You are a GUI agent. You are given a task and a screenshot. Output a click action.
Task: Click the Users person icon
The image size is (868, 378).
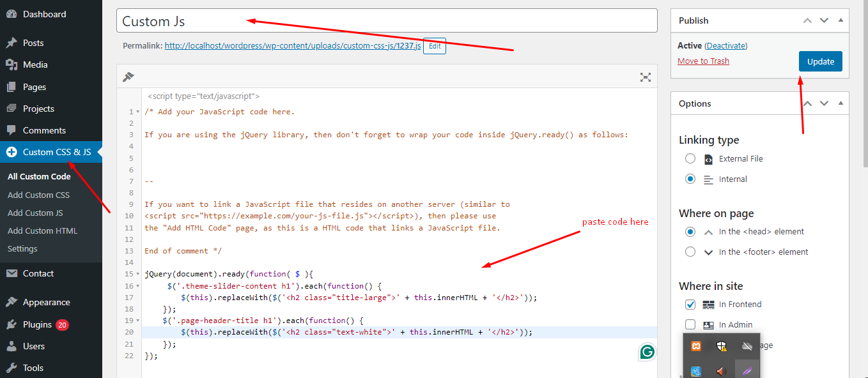pos(12,346)
